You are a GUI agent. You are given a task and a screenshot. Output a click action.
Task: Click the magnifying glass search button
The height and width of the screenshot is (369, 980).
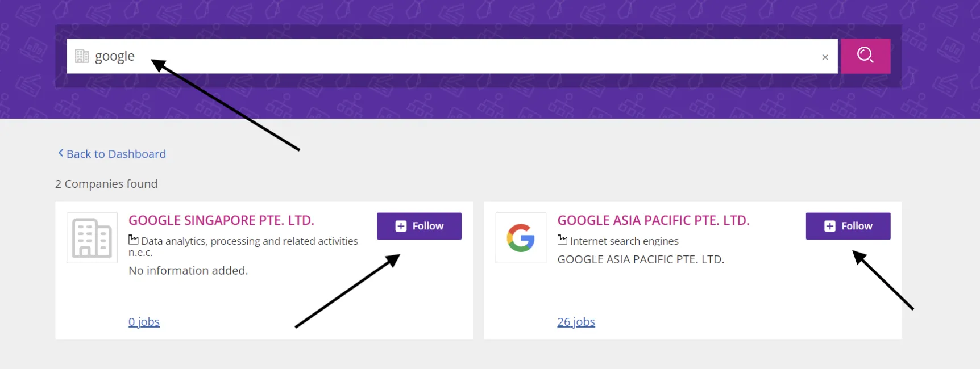tap(865, 56)
